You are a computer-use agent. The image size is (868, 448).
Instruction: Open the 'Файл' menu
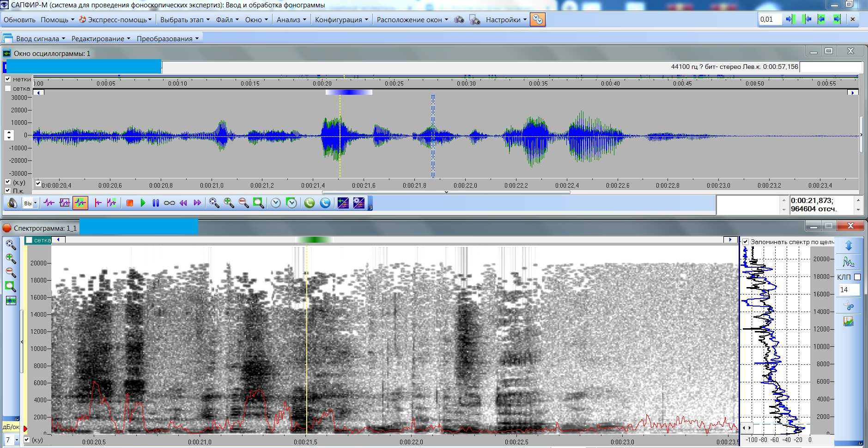click(227, 20)
